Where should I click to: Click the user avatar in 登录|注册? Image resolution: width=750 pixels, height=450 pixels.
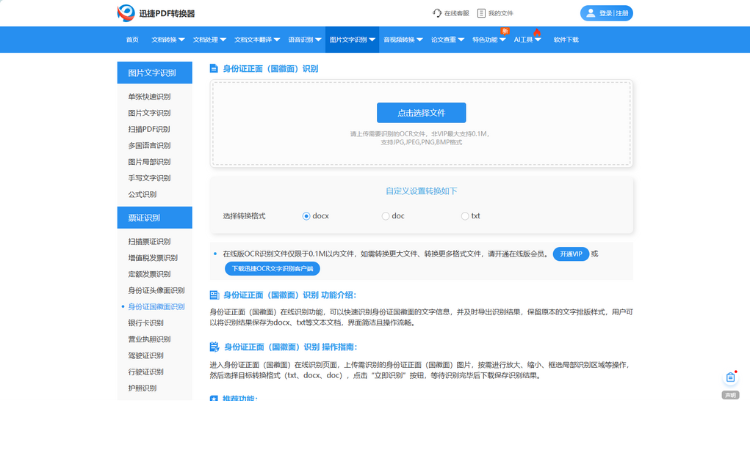pos(591,13)
